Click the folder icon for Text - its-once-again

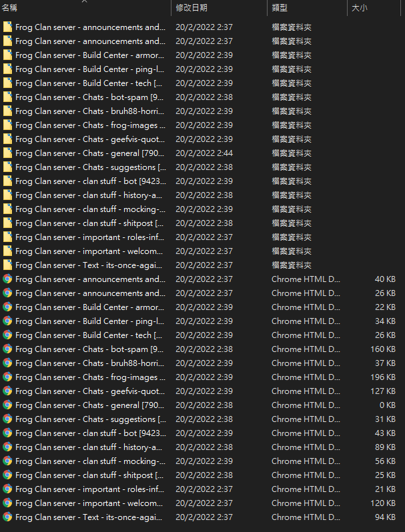pyautogui.click(x=7, y=265)
